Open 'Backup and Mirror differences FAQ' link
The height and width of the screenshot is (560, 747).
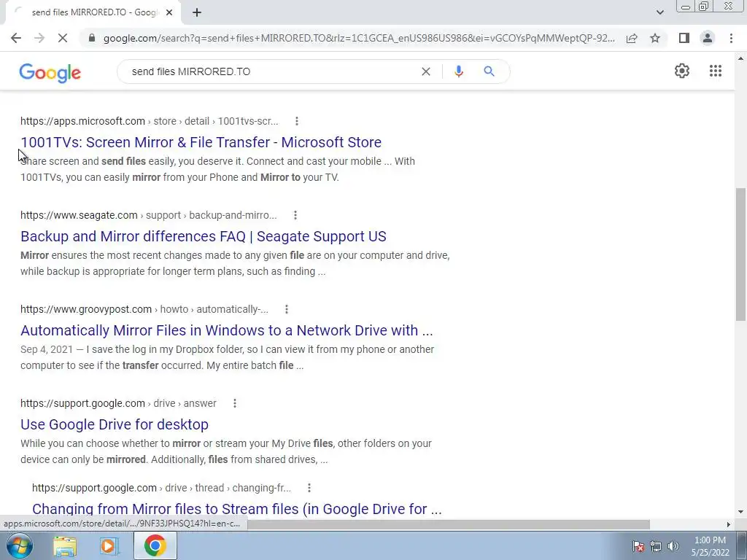click(204, 236)
